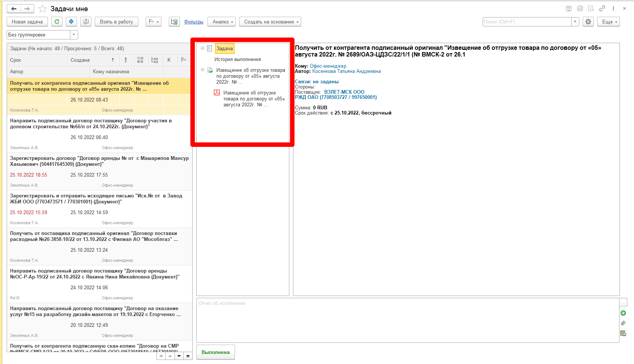The height and width of the screenshot is (364, 634).
Task: Expand the Без группировки combo box
Action: (x=74, y=35)
